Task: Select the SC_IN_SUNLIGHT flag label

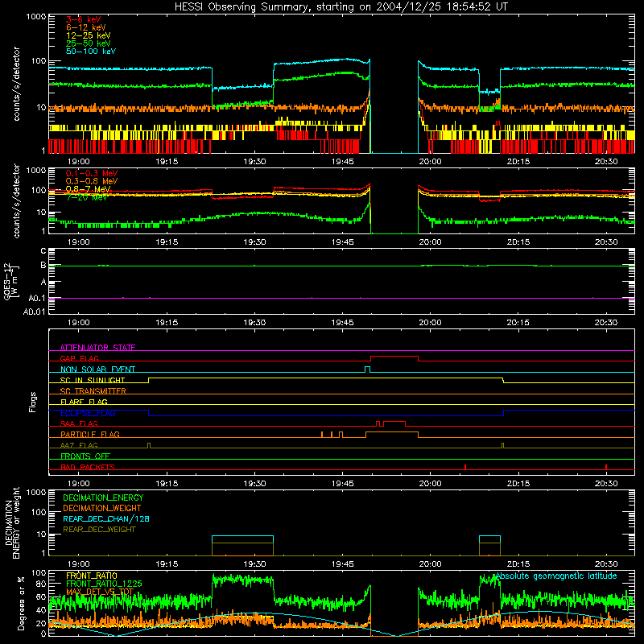Action: pyautogui.click(x=93, y=380)
